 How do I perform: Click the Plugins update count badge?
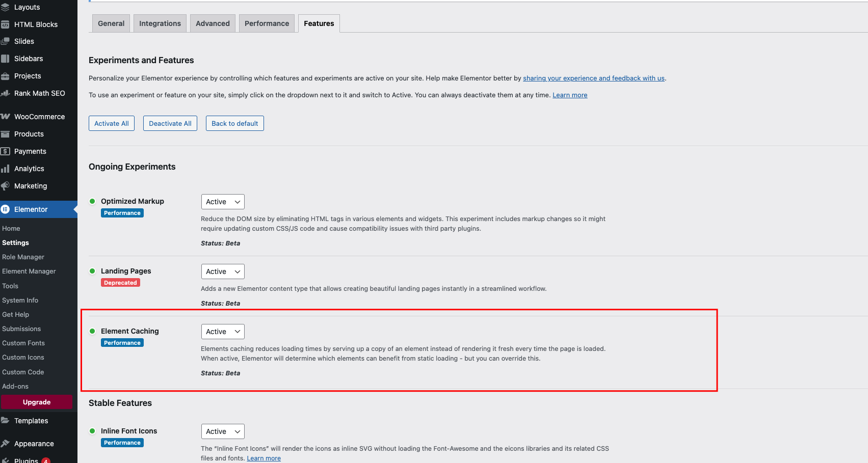[46, 461]
